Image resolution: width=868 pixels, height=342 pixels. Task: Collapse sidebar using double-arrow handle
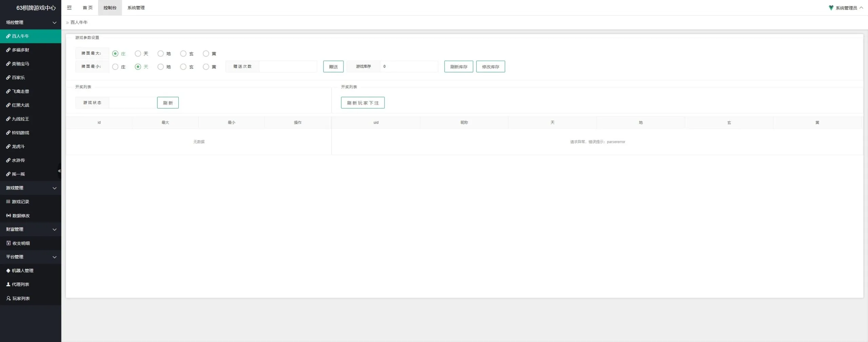[x=59, y=171]
